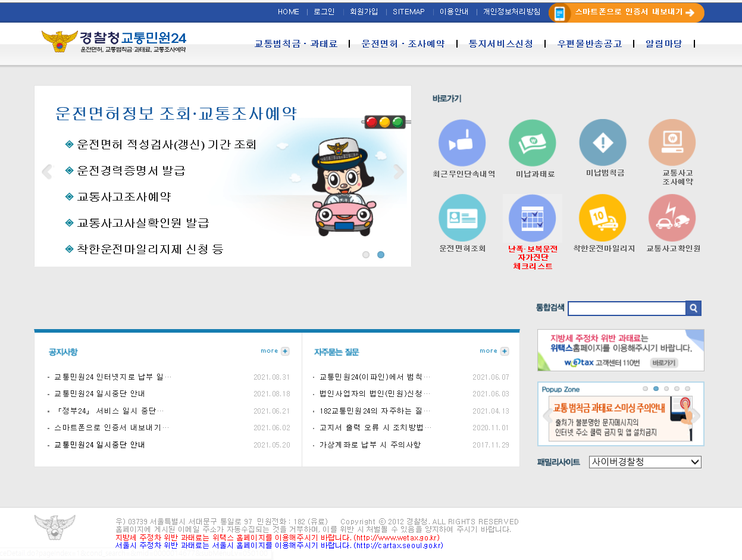The width and height of the screenshot is (742, 560).
Task: Select third Popup Zone indicator dot
Action: pos(666,389)
